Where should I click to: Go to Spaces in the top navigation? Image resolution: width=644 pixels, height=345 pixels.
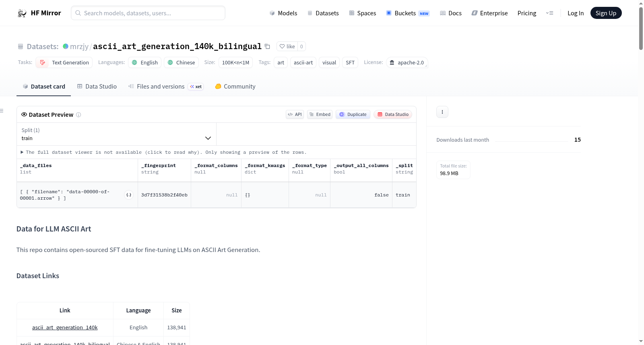point(363,13)
